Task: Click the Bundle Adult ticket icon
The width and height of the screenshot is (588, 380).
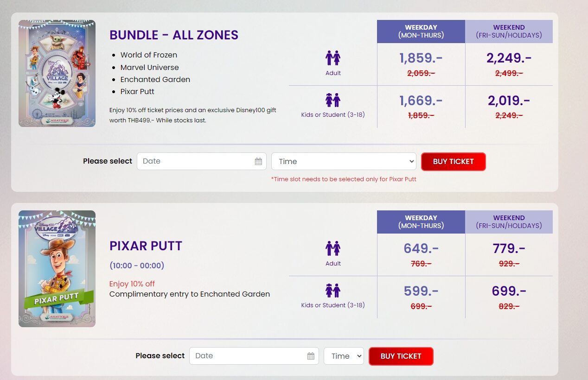Action: pyautogui.click(x=333, y=58)
